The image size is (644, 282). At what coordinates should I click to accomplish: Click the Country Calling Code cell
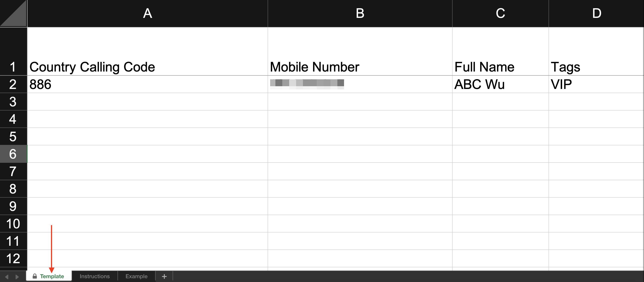tap(148, 51)
